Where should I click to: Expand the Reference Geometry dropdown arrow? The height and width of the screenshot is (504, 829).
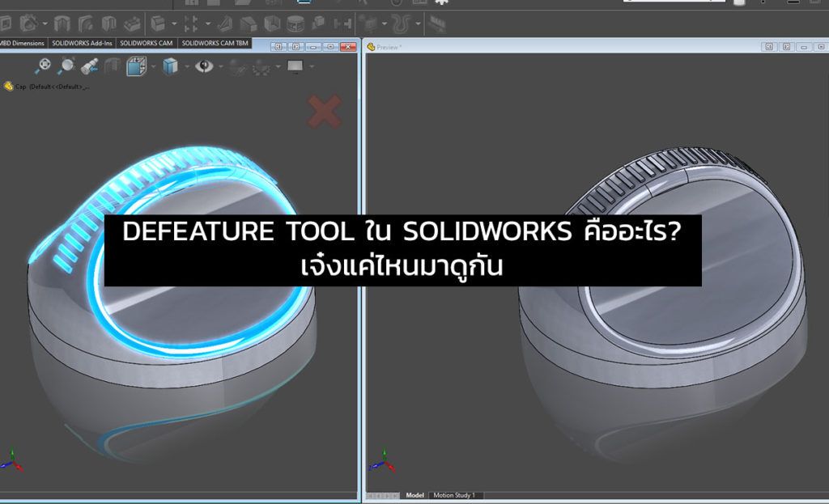(385, 23)
